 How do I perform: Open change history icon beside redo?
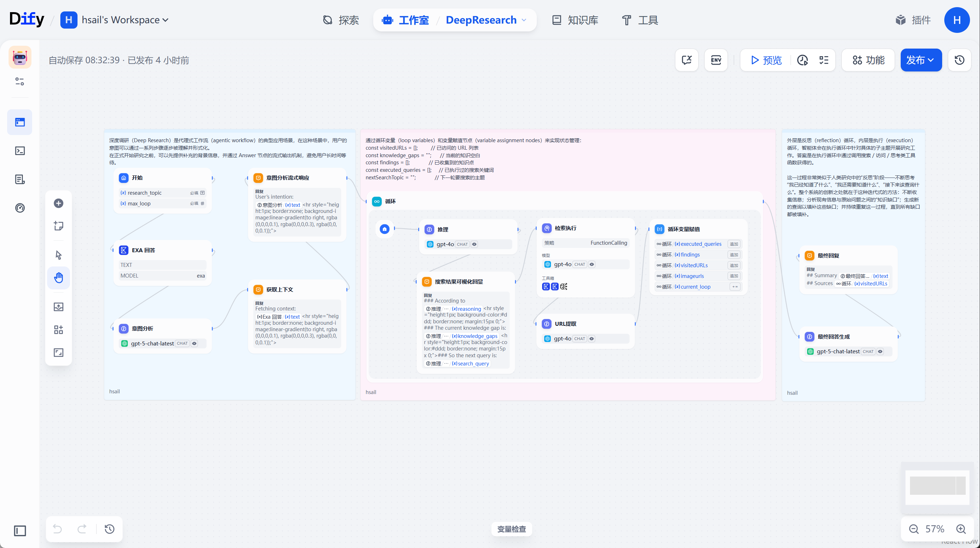pos(110,529)
